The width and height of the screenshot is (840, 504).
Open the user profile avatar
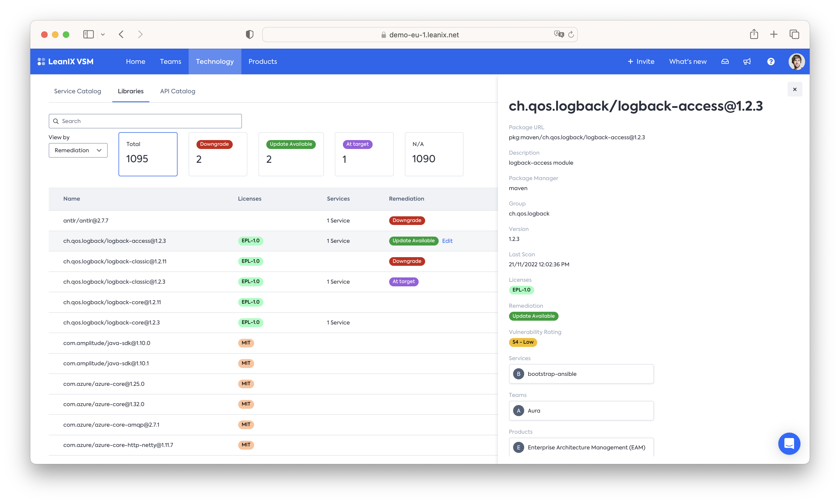[796, 61]
